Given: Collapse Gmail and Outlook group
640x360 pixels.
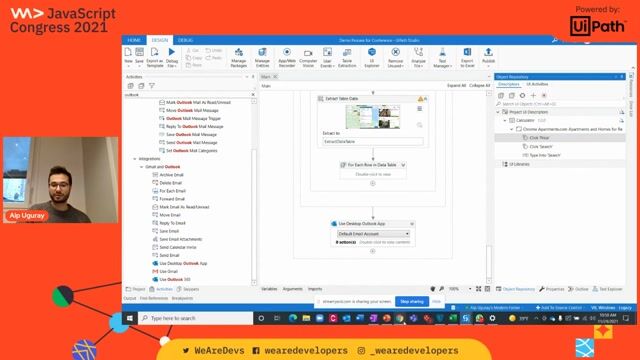Looking at the screenshot, I should 142,167.
